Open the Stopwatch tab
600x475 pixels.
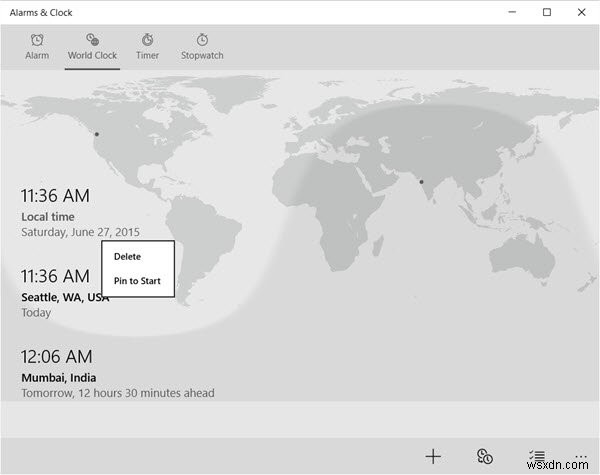tap(202, 47)
